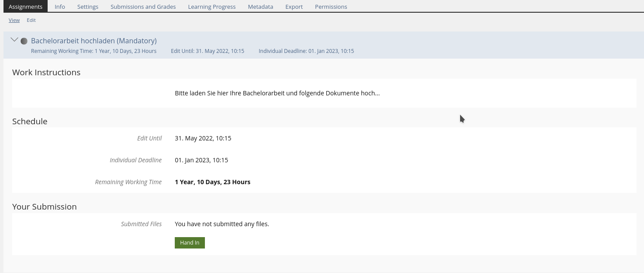Click the grey status circle icon
Image resolution: width=644 pixels, height=273 pixels.
24,41
